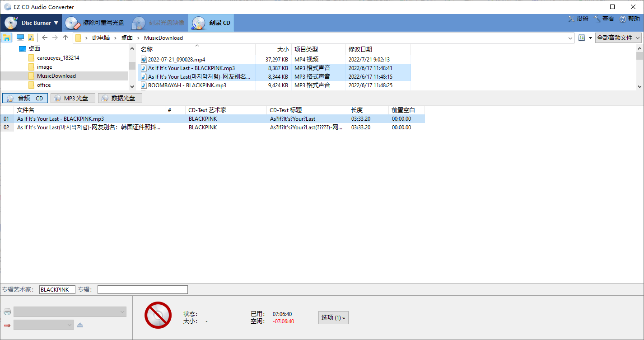The height and width of the screenshot is (340, 644).
Task: Click the mp4 video file icon
Action: click(x=144, y=59)
